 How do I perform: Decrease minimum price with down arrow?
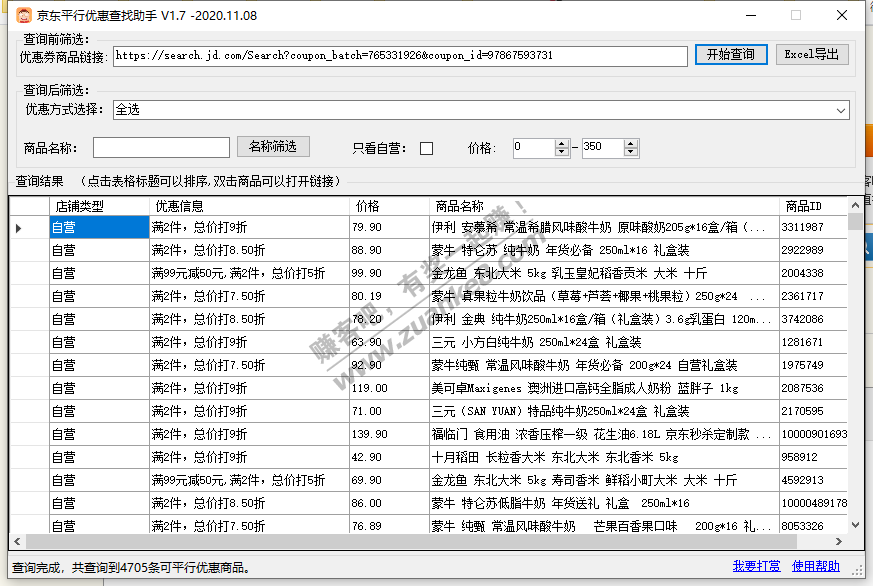point(562,152)
